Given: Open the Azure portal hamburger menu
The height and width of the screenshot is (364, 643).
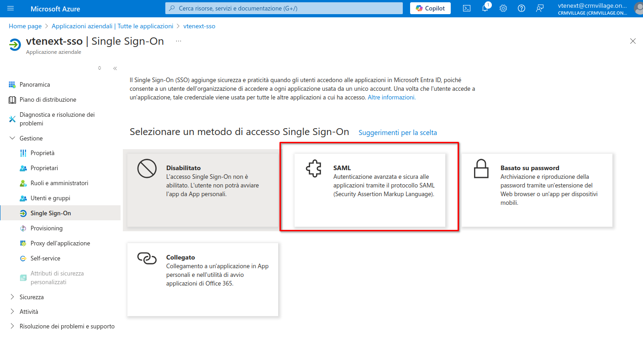Looking at the screenshot, I should 11,8.
